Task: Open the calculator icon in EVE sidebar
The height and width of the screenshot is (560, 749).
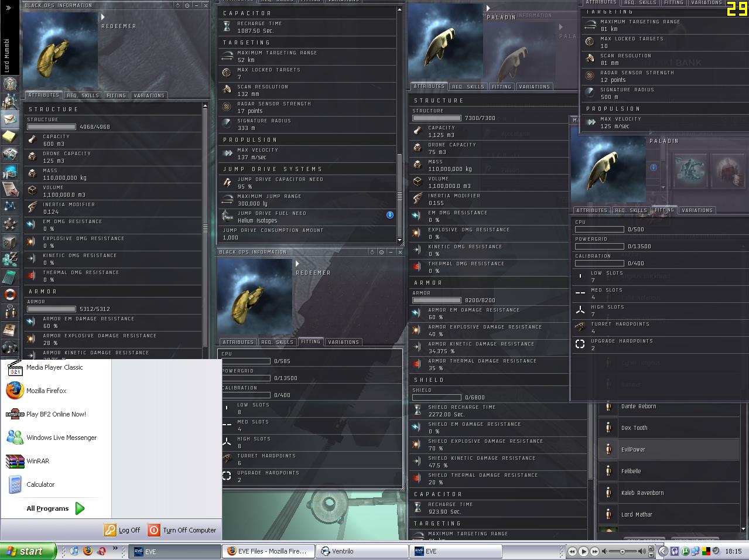Action: coord(9,276)
